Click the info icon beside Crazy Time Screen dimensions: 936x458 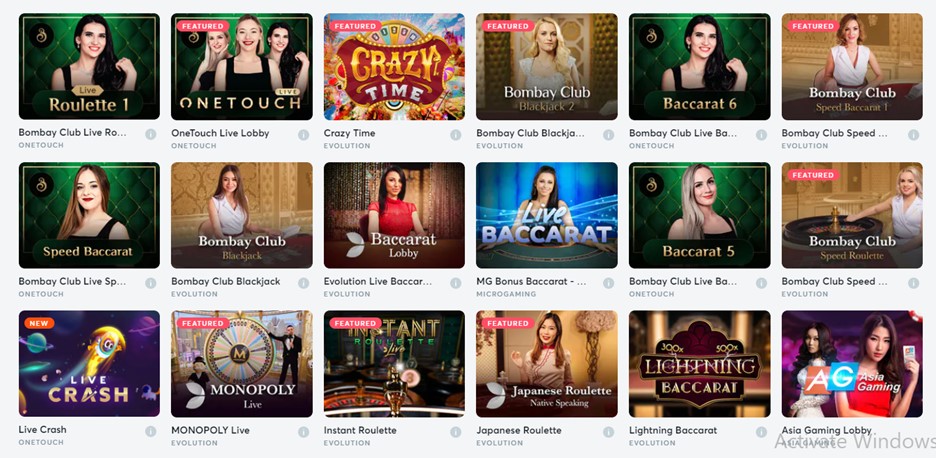click(455, 134)
